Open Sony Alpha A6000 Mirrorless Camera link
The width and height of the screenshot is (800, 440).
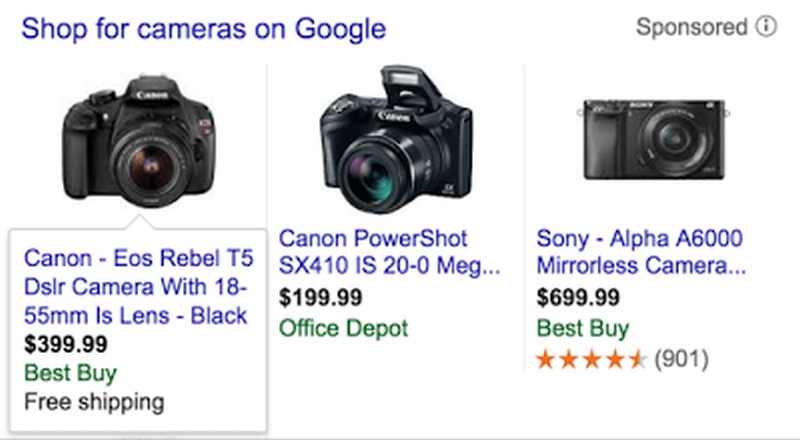(641, 252)
